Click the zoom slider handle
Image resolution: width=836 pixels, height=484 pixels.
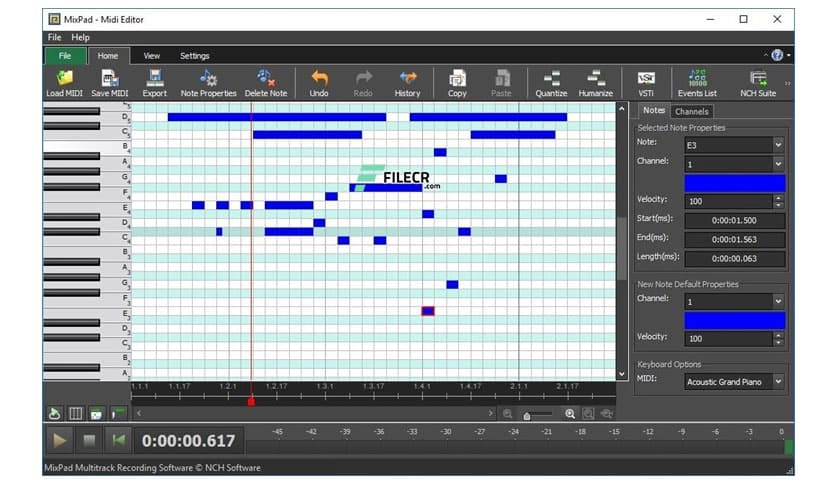point(527,416)
